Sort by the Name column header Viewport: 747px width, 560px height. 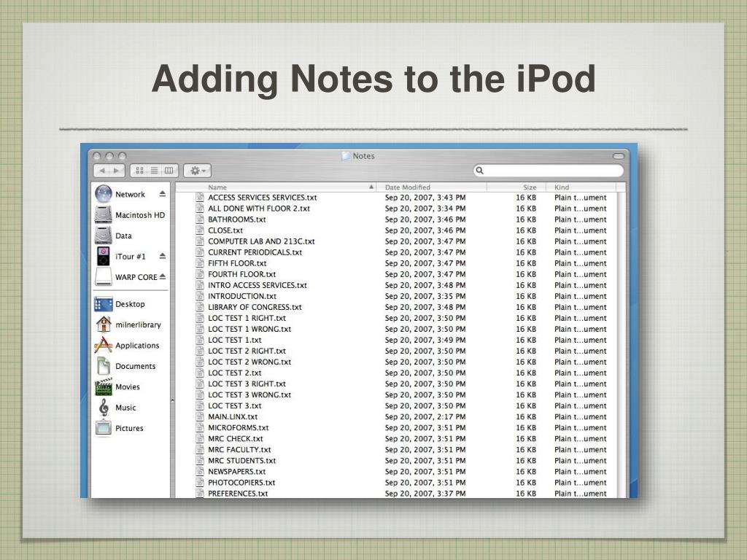(x=275, y=187)
